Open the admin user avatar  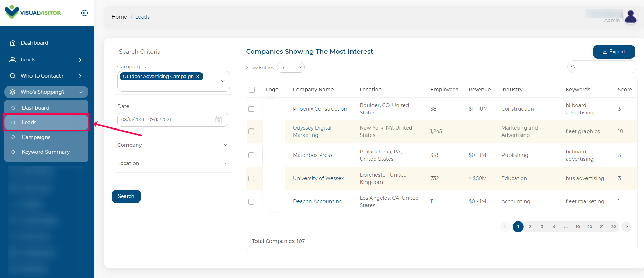pos(631,16)
